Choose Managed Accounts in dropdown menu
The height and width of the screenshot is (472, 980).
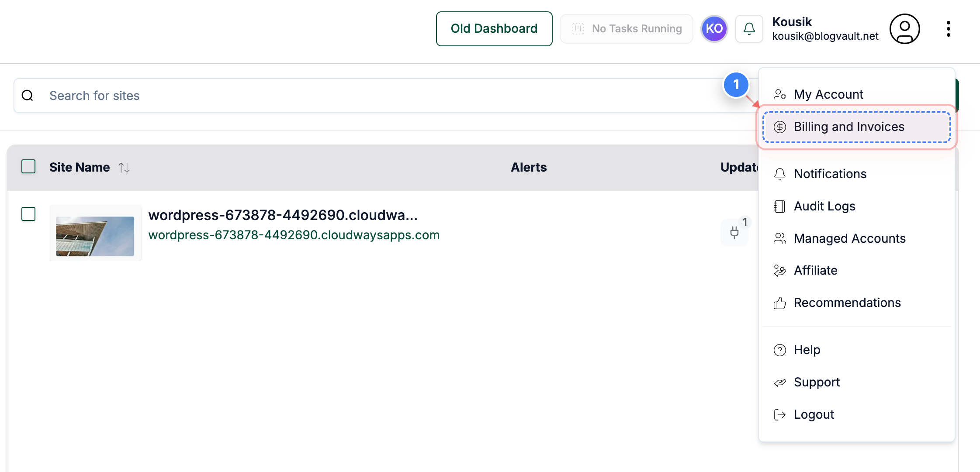[x=849, y=238]
